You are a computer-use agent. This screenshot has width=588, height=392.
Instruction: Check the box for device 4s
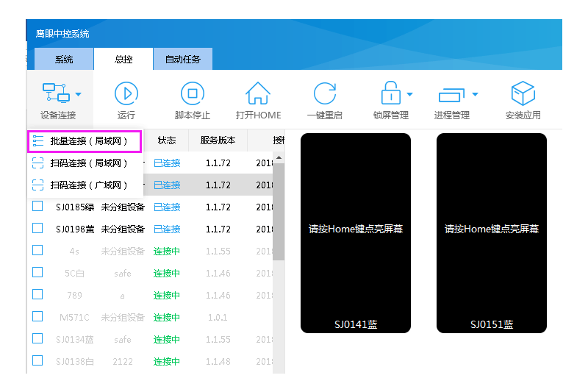(x=37, y=250)
